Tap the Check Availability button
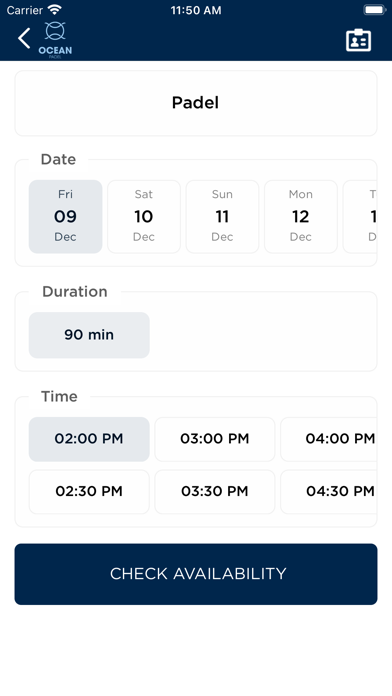392x696 pixels. click(x=196, y=574)
